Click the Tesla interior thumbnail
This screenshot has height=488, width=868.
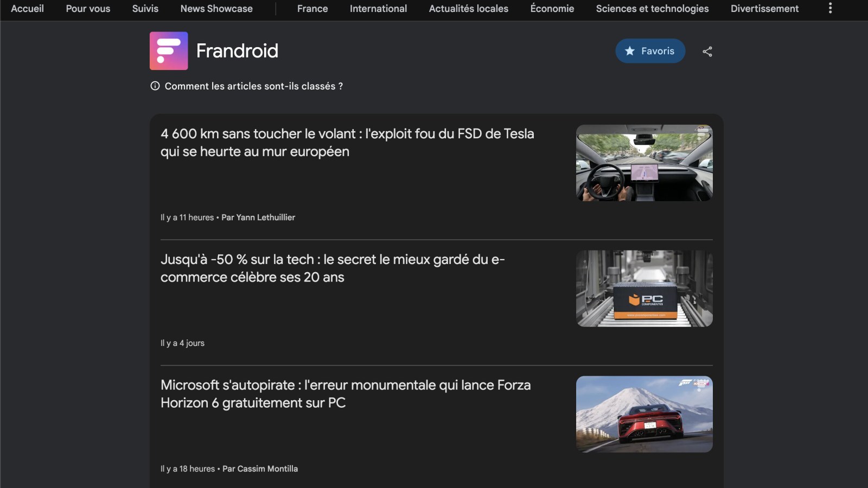(x=644, y=163)
